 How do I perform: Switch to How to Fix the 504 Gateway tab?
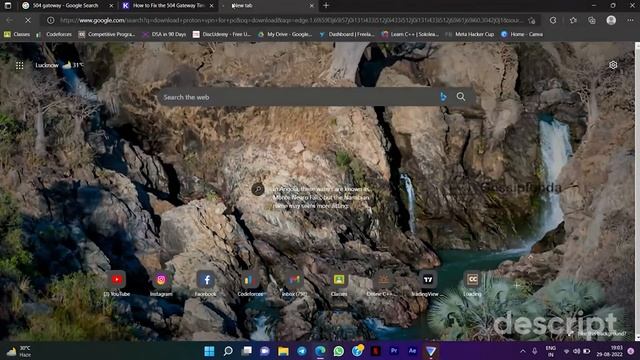[x=168, y=6]
